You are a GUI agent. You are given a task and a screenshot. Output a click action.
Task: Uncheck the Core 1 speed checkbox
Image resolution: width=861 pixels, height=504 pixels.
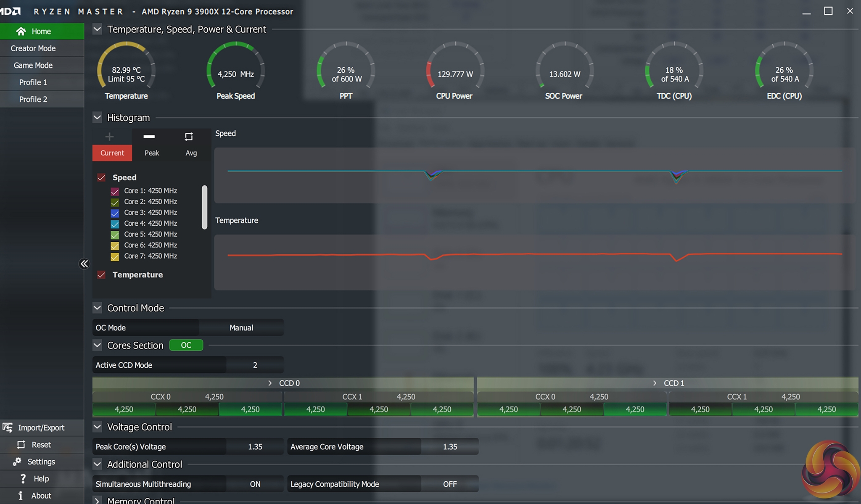tap(115, 191)
